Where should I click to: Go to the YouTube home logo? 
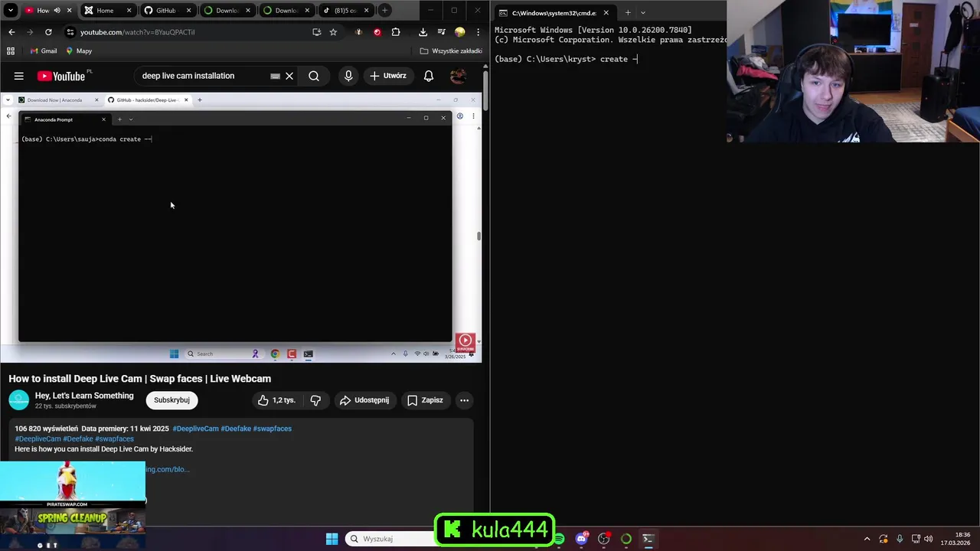[63, 76]
